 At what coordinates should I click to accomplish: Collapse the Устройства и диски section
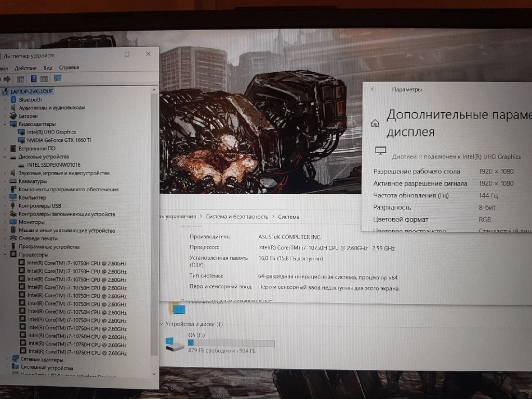click(x=161, y=324)
